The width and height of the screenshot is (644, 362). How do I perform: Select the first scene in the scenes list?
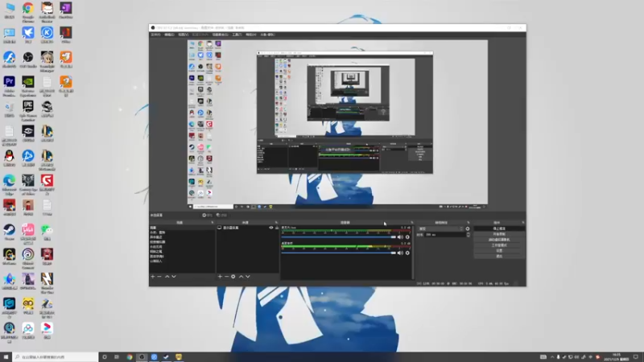(182, 228)
